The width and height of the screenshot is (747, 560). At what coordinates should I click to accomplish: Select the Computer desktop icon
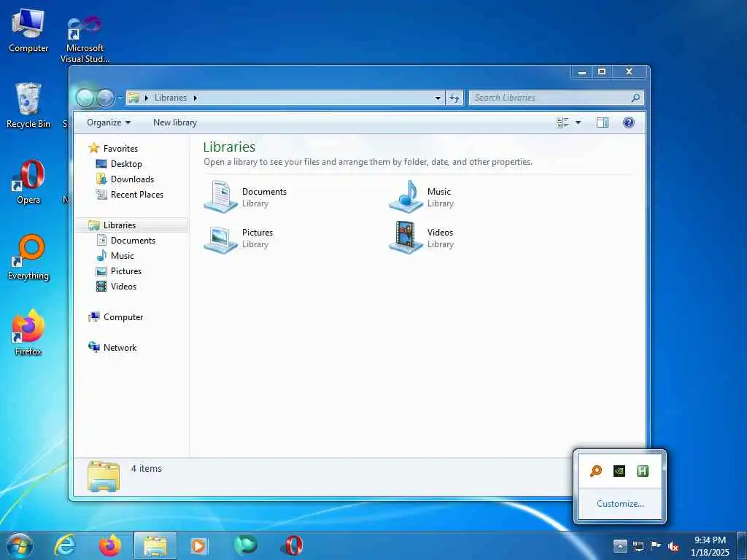coord(28,30)
